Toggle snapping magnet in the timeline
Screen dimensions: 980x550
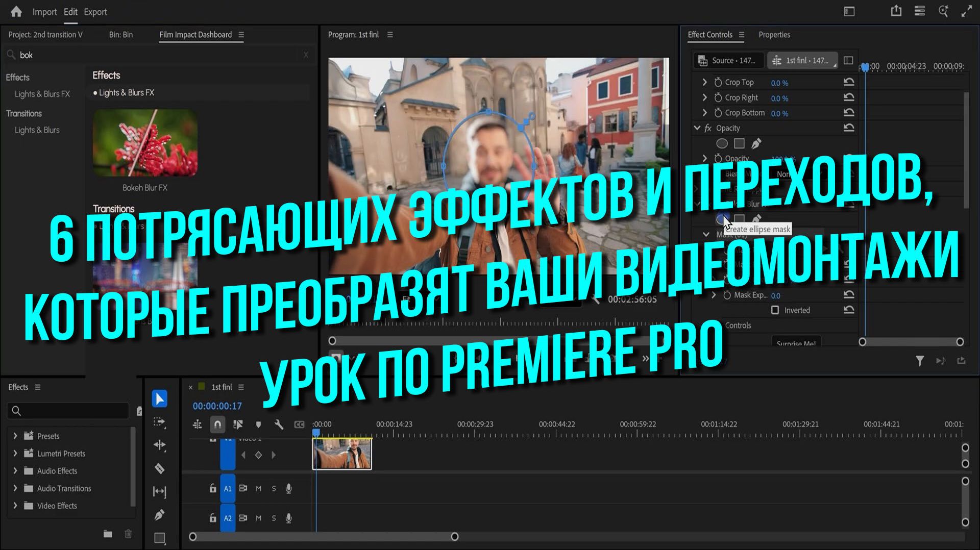coord(217,424)
